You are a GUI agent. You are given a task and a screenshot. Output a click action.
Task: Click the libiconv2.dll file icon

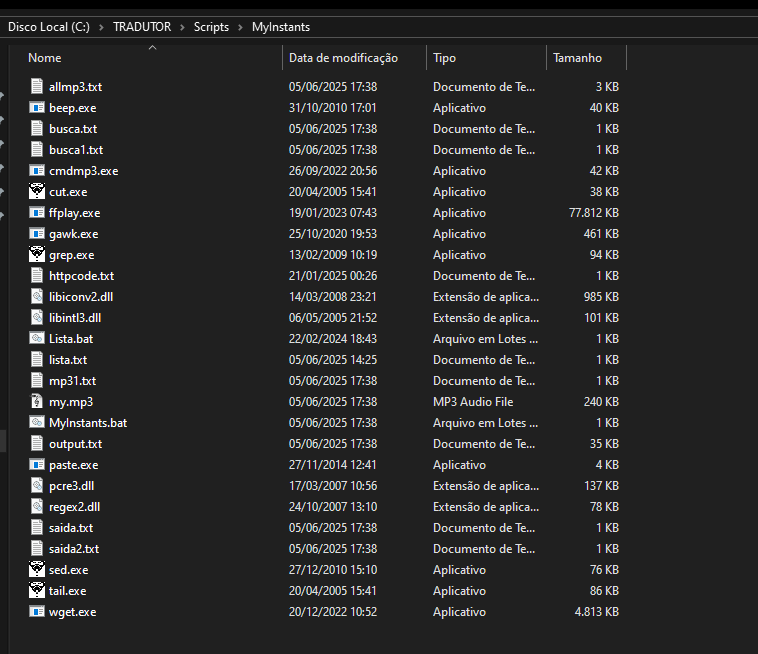coord(37,297)
